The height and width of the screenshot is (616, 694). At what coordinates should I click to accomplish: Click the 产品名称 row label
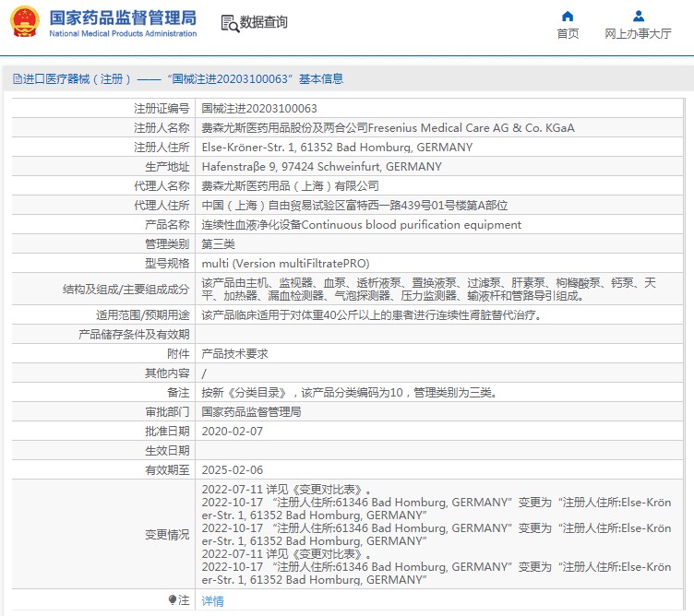coord(167,225)
